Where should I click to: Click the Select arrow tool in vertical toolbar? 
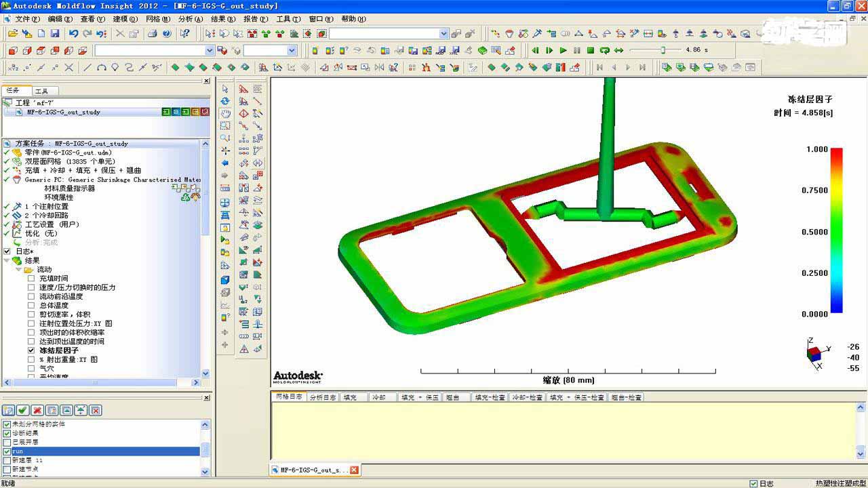(225, 89)
